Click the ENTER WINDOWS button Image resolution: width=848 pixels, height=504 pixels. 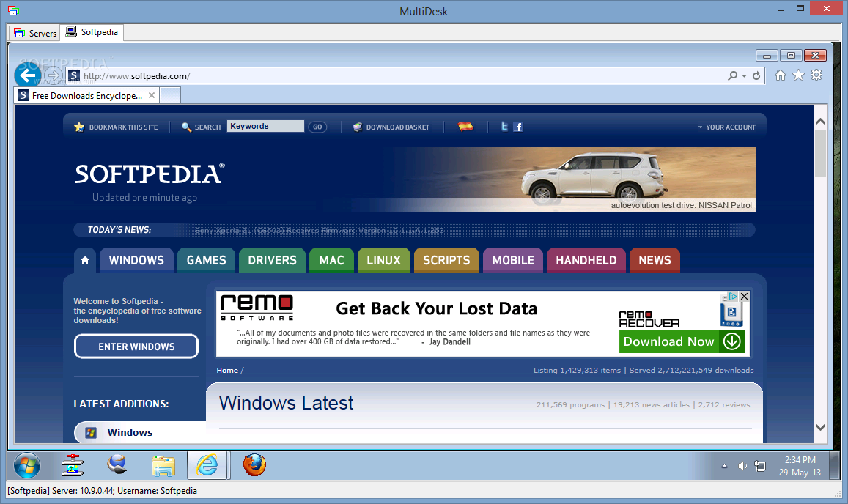[x=136, y=346]
